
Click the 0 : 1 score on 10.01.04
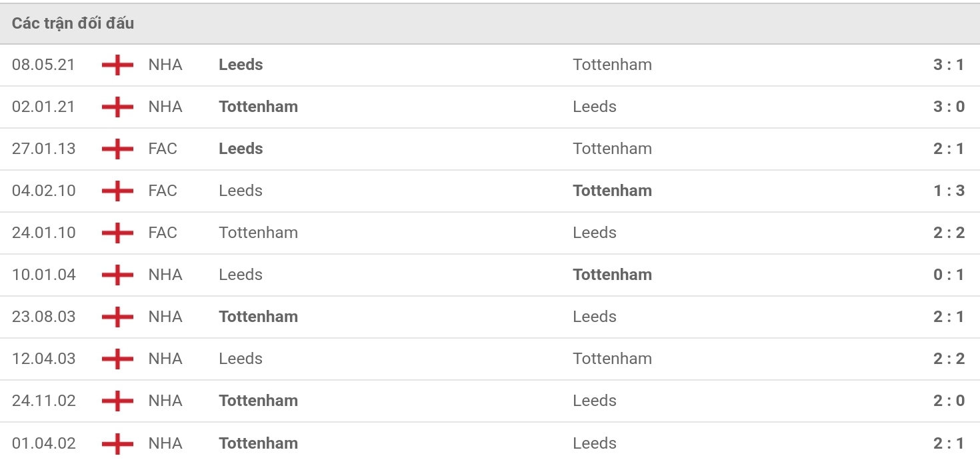pyautogui.click(x=949, y=275)
